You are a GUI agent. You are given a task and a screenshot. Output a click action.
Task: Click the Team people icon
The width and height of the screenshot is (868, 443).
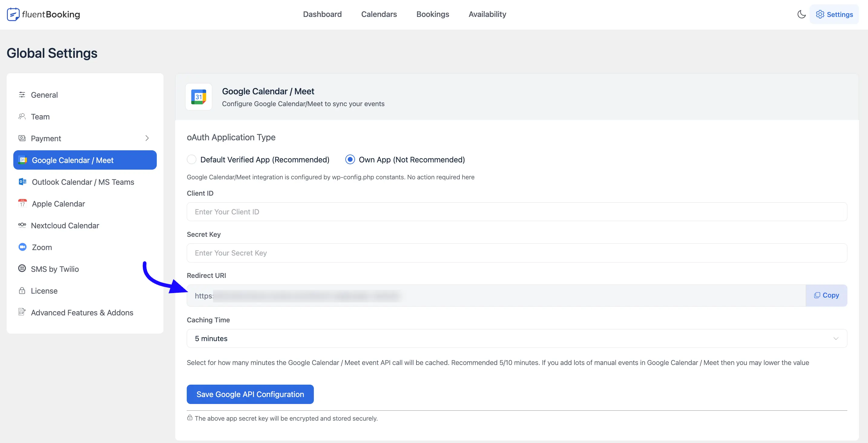coord(22,116)
